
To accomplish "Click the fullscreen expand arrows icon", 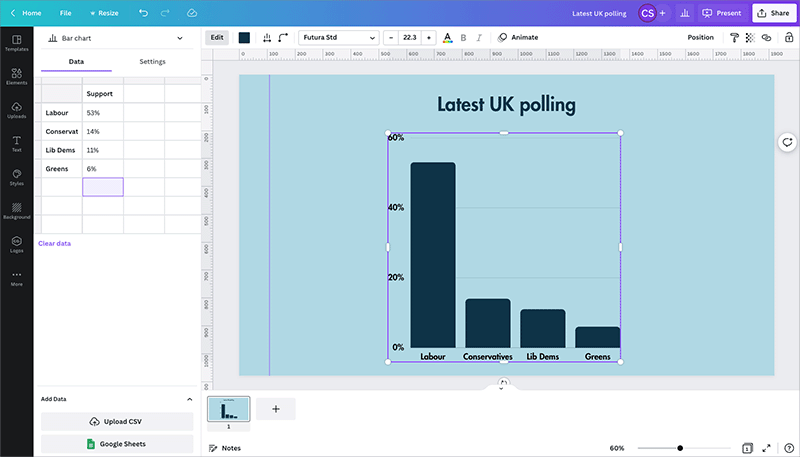I will (x=766, y=448).
